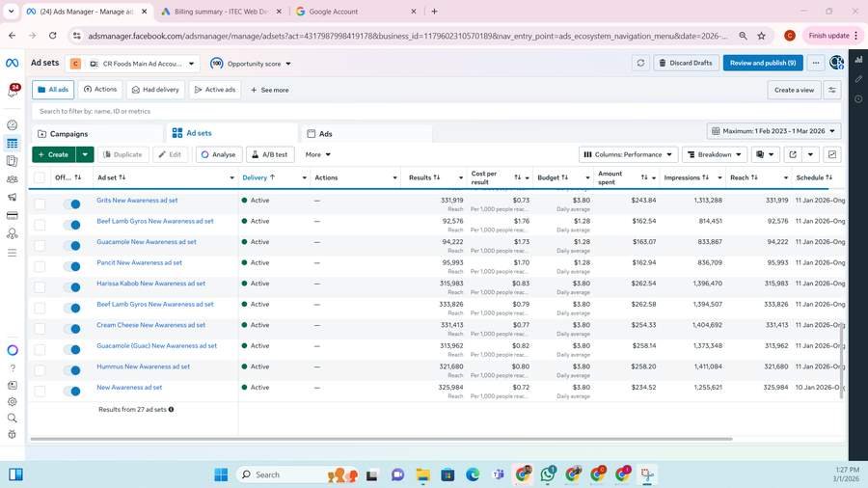Toggle off Pancit New Awareness ad set
The image size is (868, 488).
coord(72,266)
